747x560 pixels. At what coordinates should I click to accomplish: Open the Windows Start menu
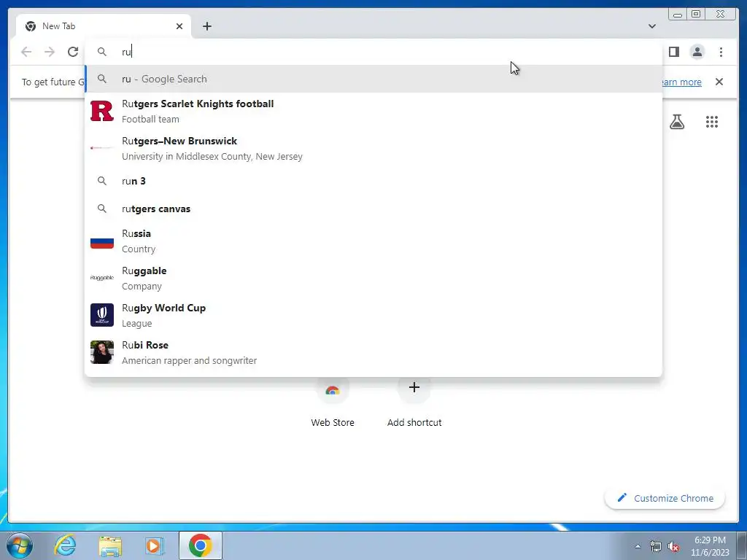pyautogui.click(x=20, y=545)
